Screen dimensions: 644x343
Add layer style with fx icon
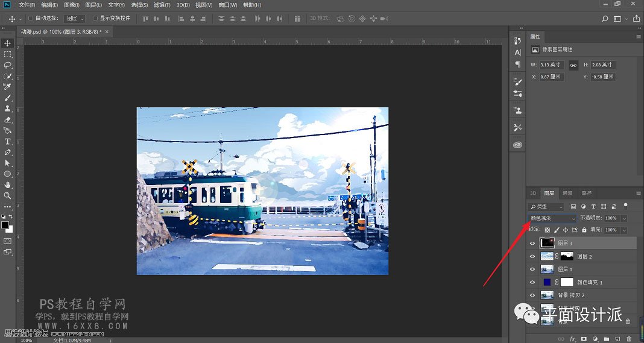coord(572,339)
